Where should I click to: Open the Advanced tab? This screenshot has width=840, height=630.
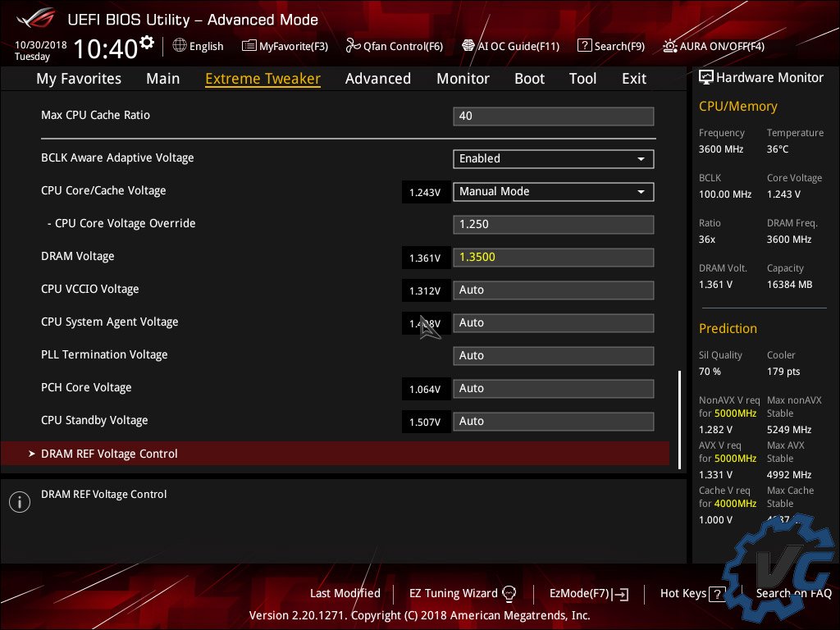tap(377, 79)
